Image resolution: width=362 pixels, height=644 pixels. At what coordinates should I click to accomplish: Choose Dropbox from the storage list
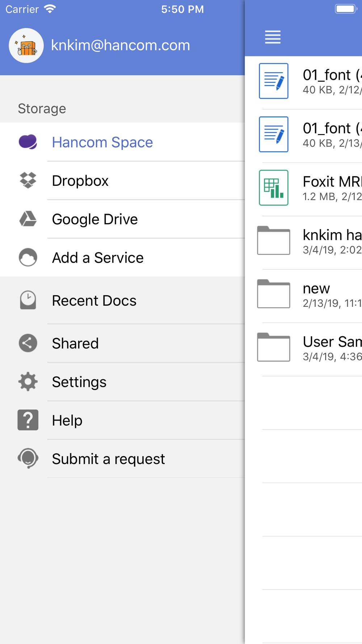coord(122,180)
